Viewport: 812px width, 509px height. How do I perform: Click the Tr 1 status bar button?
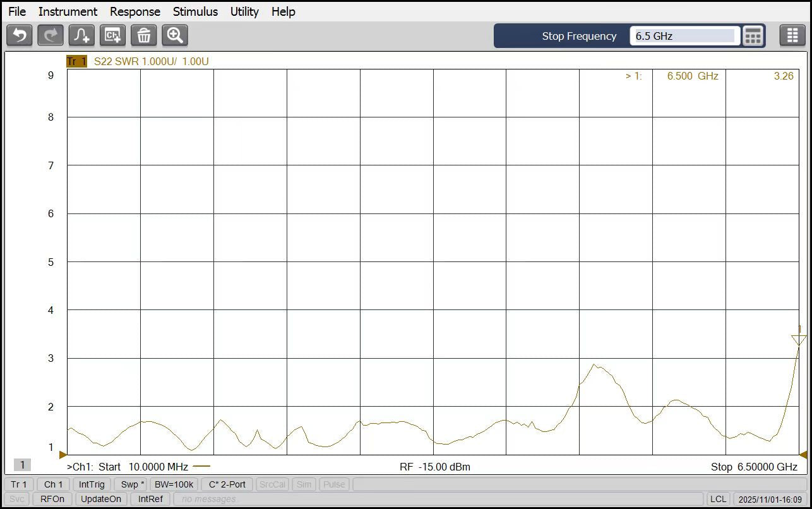point(19,484)
